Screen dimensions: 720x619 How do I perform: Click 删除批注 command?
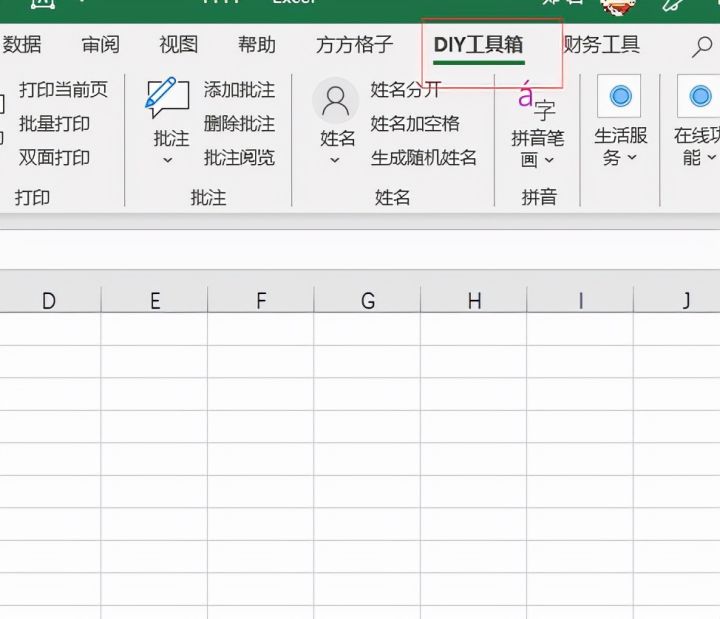click(239, 124)
